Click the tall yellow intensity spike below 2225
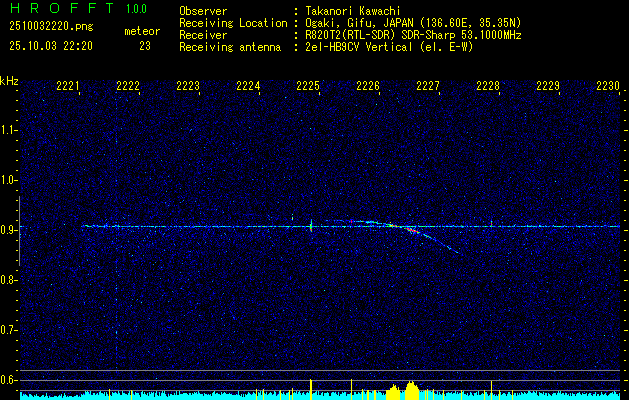 [311, 389]
